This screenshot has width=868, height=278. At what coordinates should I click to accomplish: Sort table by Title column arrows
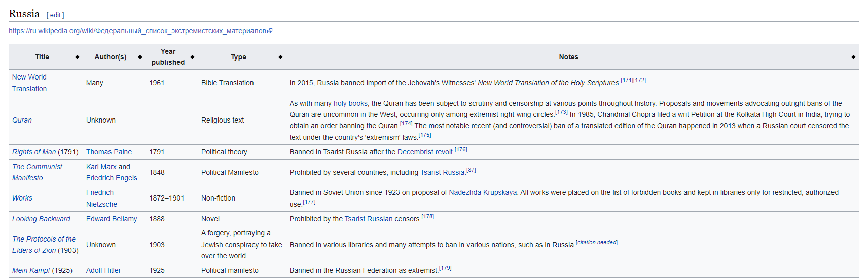click(77, 57)
